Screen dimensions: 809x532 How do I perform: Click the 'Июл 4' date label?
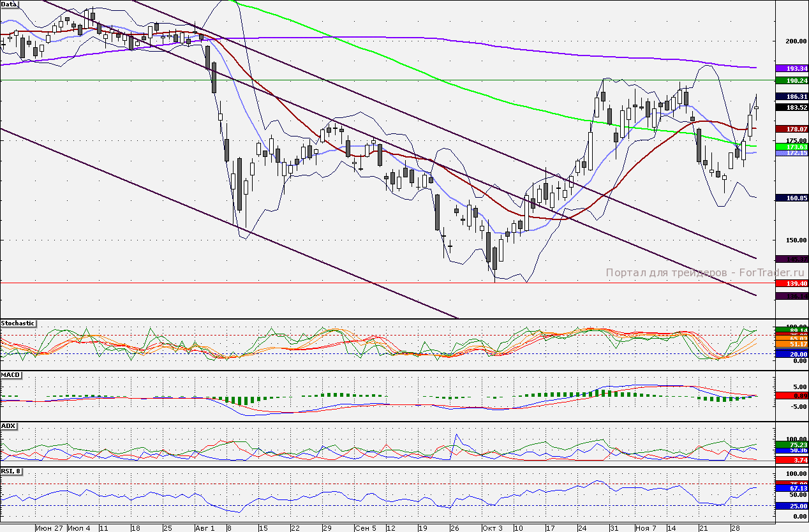pyautogui.click(x=80, y=528)
